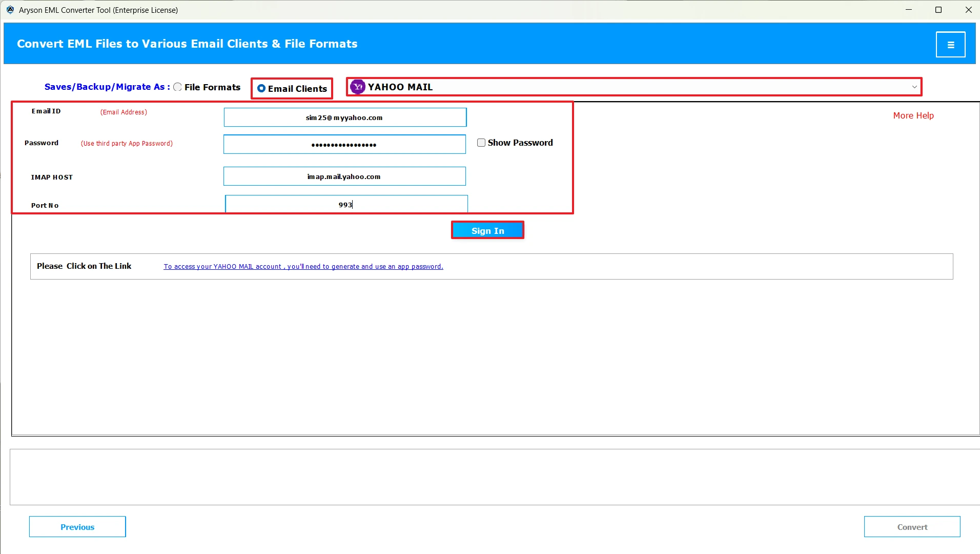Click the IMAP HOST input field
The image size is (980, 554).
[x=344, y=176]
